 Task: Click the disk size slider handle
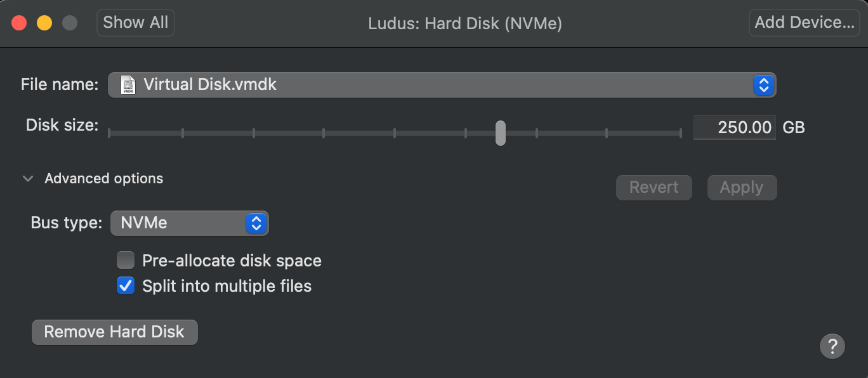(501, 133)
